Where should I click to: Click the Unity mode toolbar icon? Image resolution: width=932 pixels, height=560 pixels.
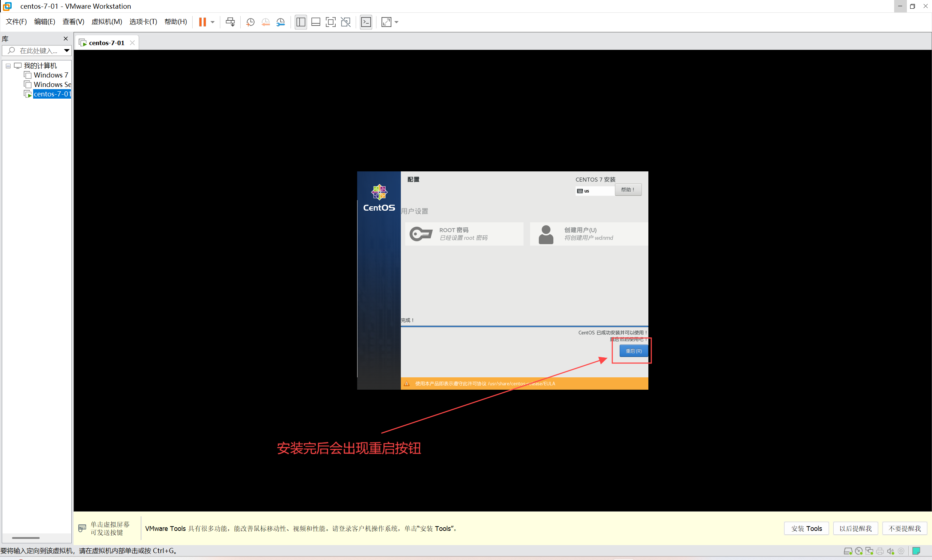345,22
